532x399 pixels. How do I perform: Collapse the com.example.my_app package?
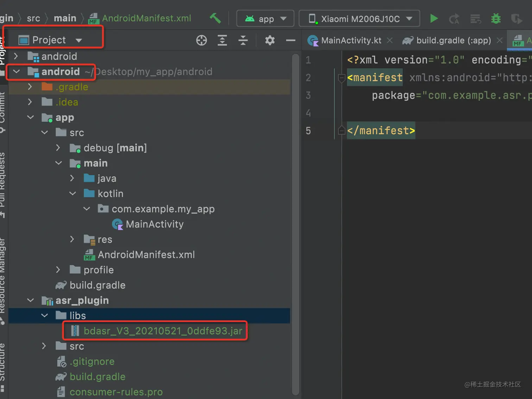(x=87, y=209)
